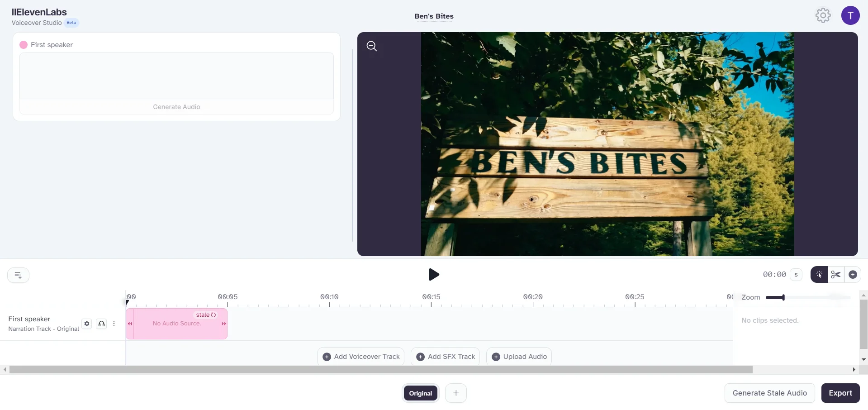Click the sort-lines icon button above tracks
Viewport: 868px width, 410px height.
[19, 275]
